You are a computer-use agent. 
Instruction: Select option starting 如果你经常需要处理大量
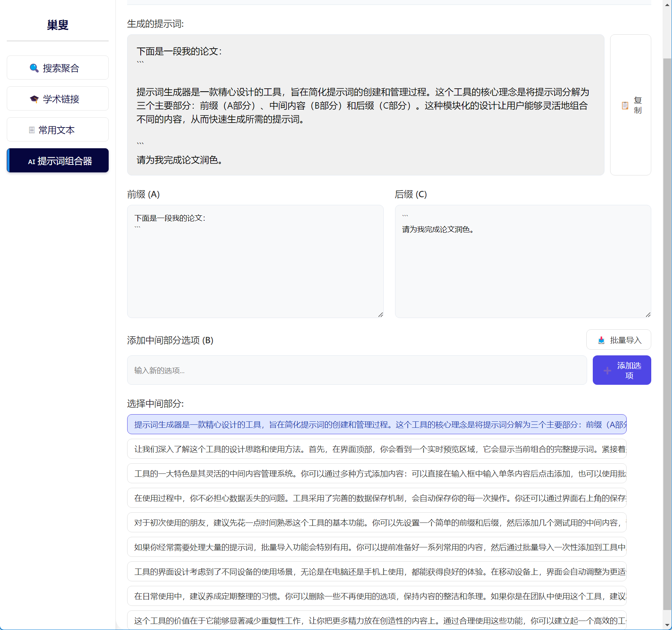(x=377, y=547)
